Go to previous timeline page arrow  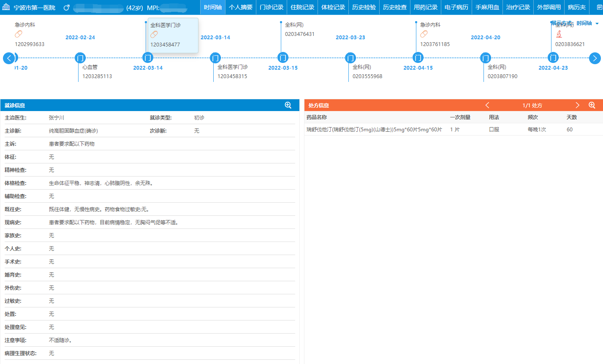[x=8, y=58]
